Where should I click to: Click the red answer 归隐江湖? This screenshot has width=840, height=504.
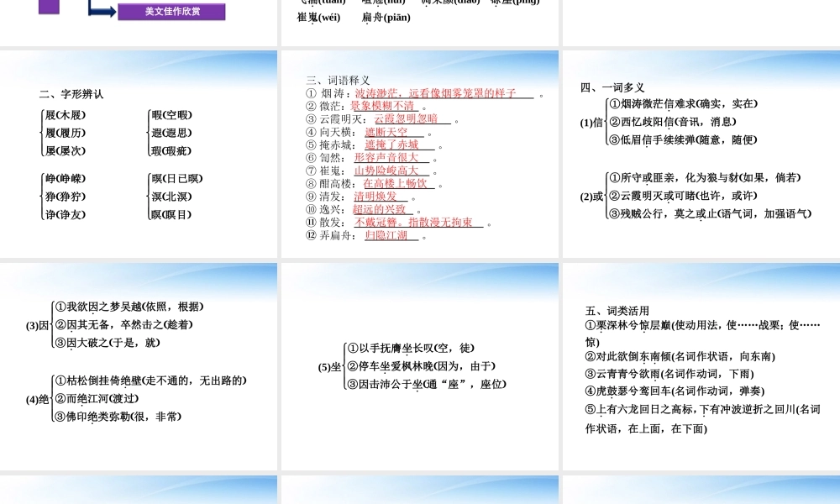pos(386,235)
